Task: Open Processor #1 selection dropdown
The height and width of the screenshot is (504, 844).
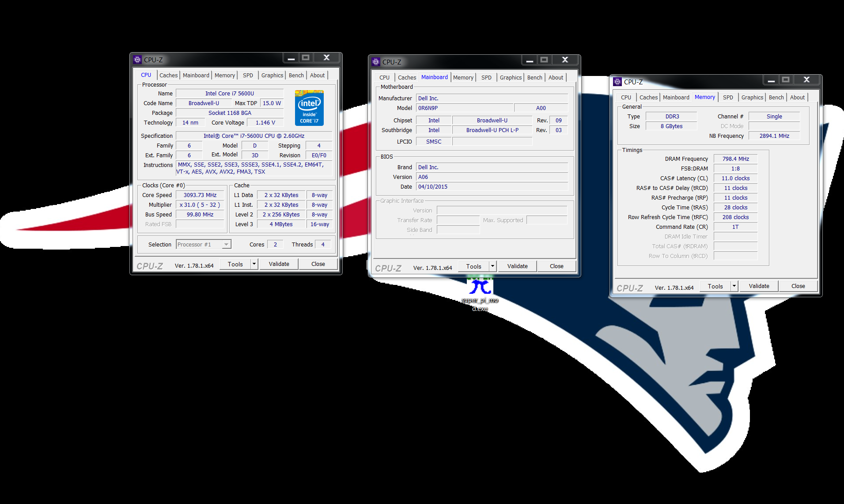Action: pyautogui.click(x=204, y=244)
